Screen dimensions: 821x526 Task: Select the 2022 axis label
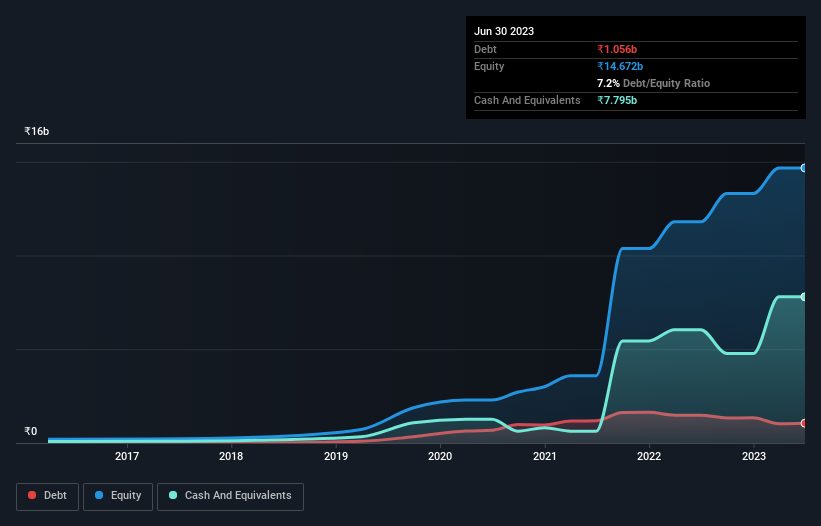point(649,456)
